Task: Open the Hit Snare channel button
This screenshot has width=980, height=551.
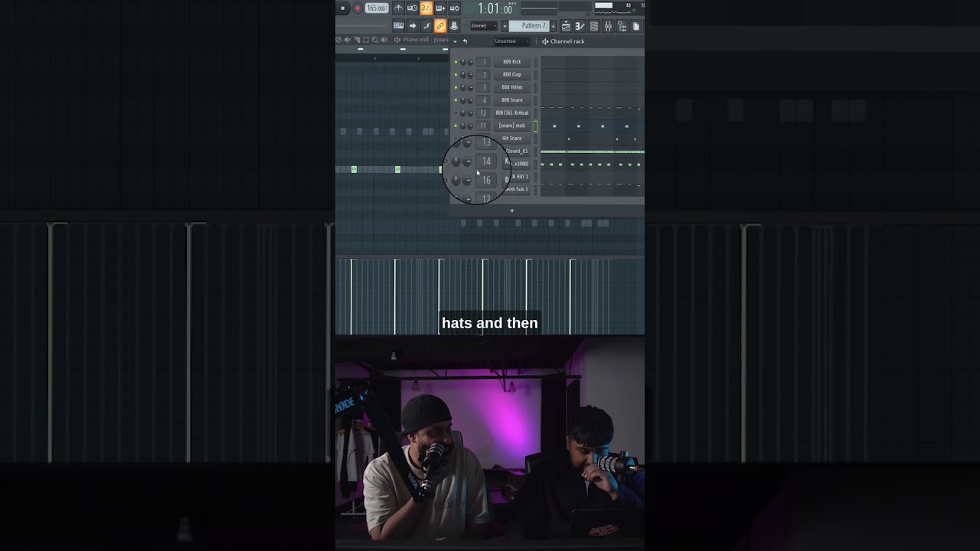Action: coord(511,139)
